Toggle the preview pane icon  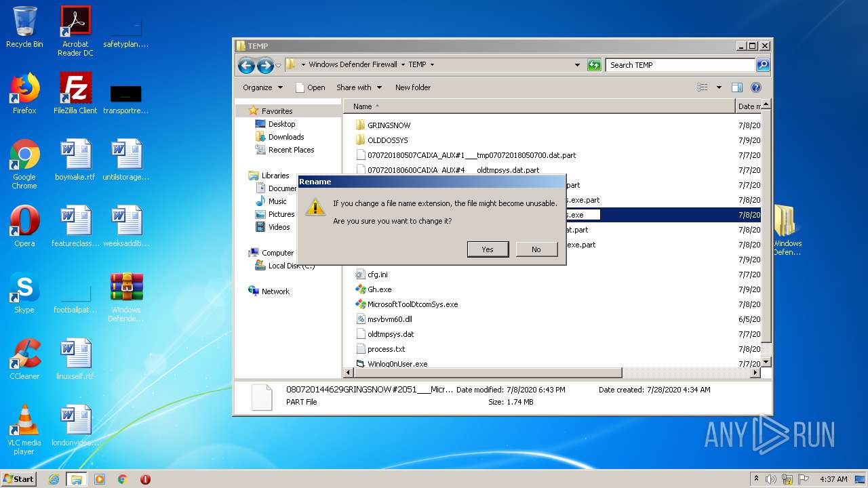tap(737, 87)
